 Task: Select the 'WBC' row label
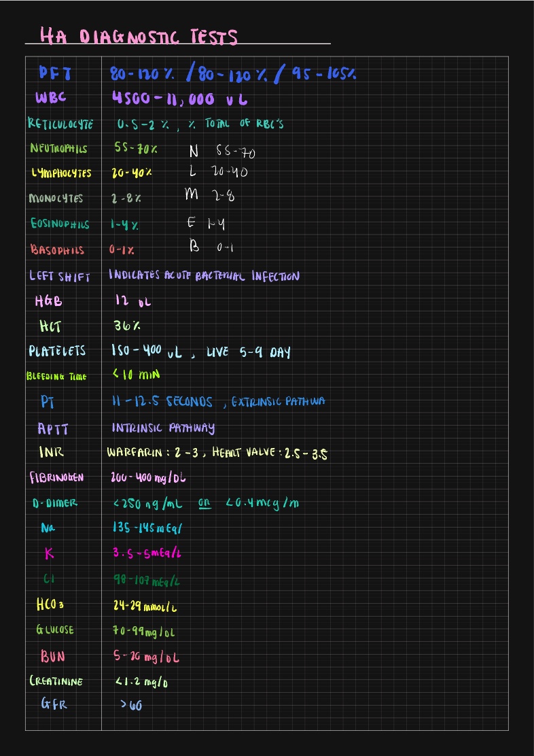[50, 99]
